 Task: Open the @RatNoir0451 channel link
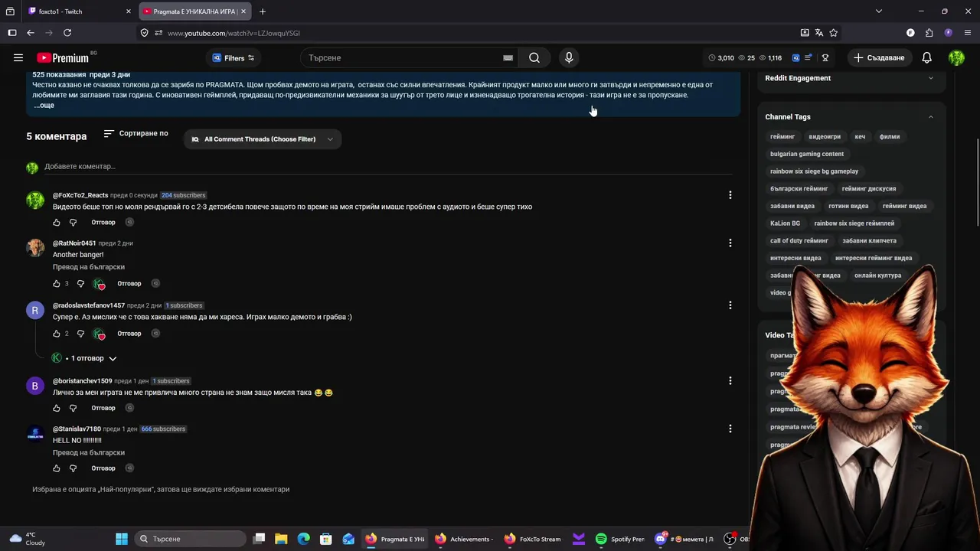point(74,243)
